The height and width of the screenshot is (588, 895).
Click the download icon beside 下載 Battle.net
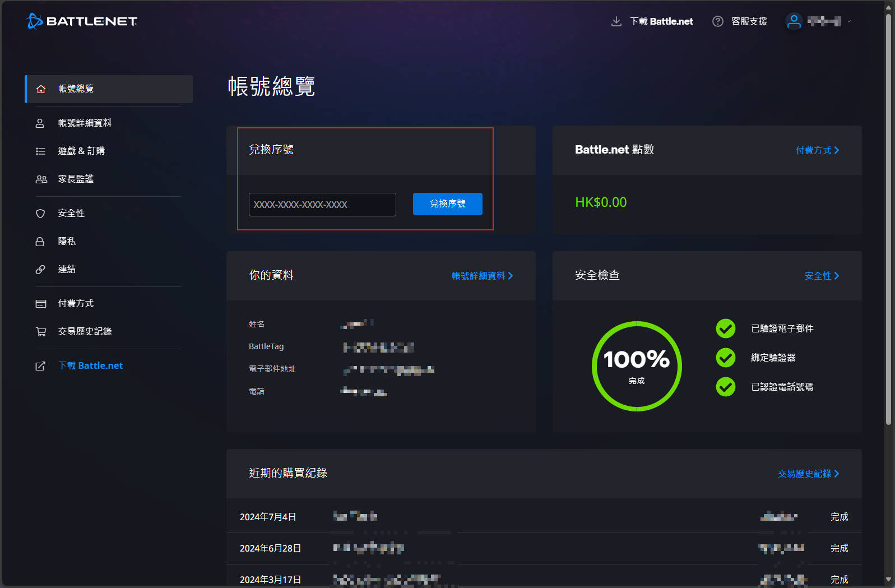click(616, 21)
